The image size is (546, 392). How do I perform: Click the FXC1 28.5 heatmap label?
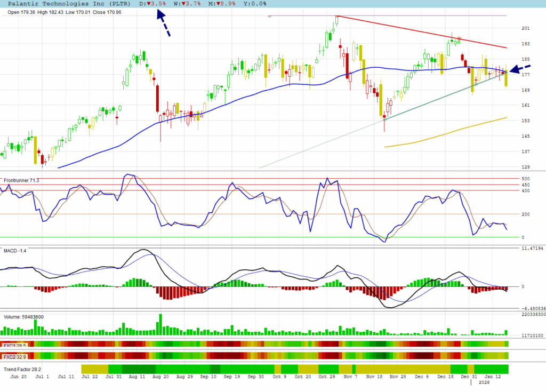(14, 345)
